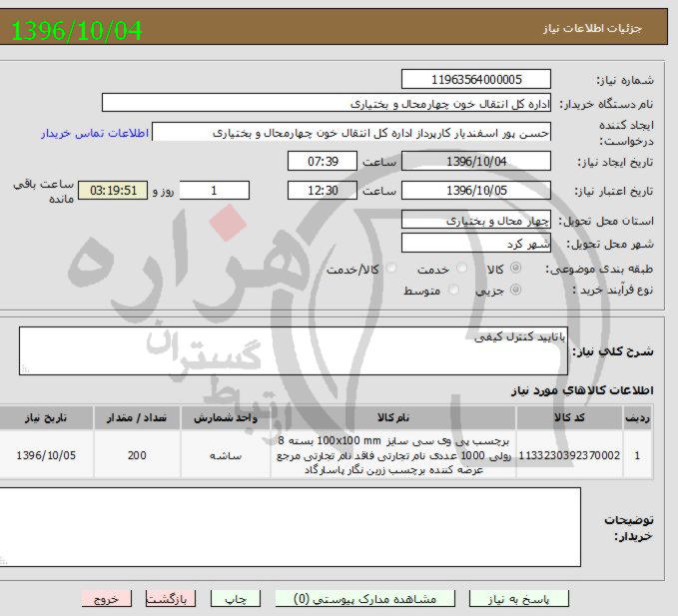
Task: Click the green date 1396/10/04 in header
Action: click(x=77, y=31)
